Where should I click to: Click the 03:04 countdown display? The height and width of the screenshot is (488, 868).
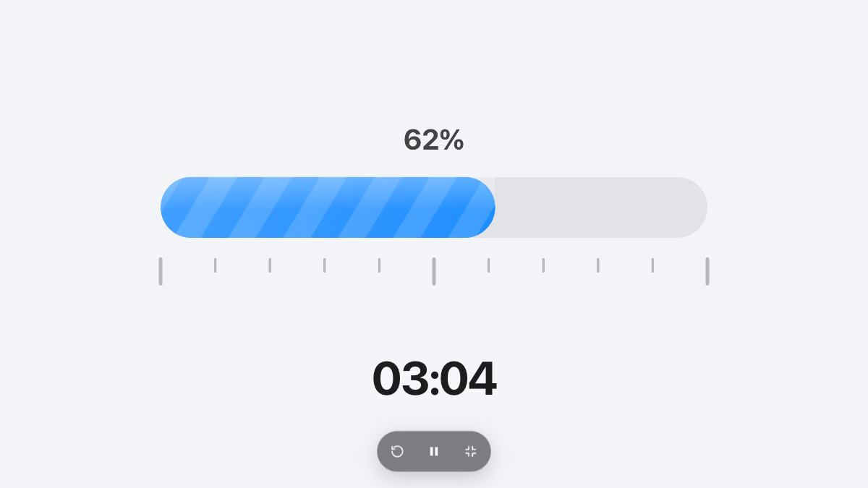click(x=434, y=378)
